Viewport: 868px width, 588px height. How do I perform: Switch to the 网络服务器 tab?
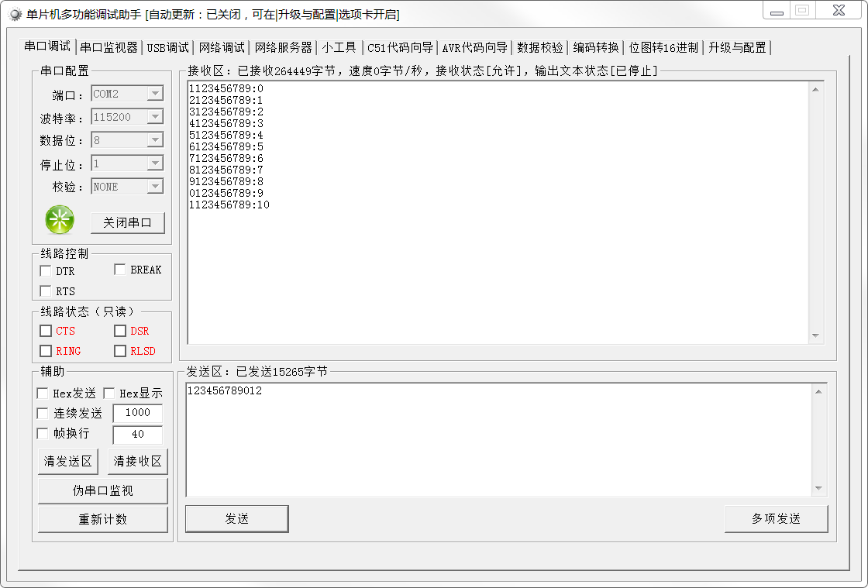[x=284, y=47]
